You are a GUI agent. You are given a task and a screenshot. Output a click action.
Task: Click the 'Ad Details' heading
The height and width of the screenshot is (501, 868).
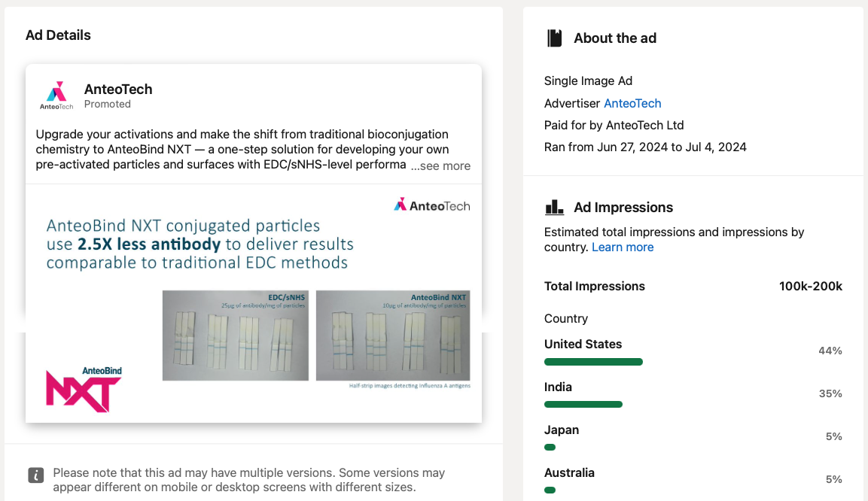(x=58, y=35)
